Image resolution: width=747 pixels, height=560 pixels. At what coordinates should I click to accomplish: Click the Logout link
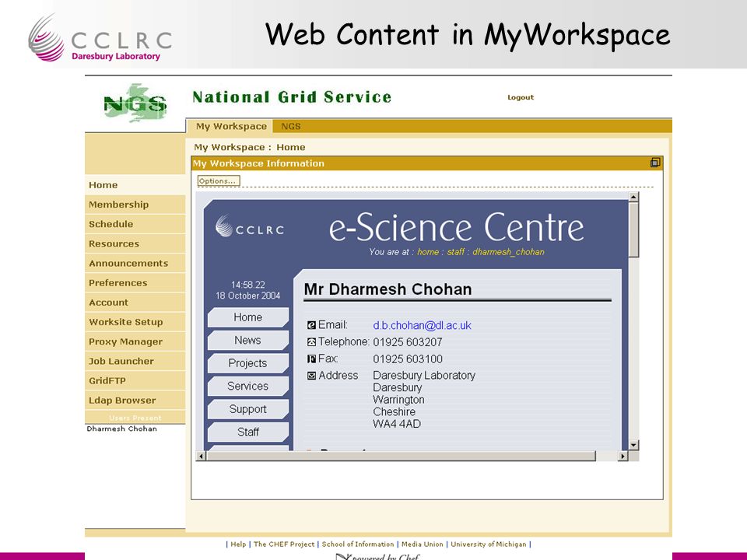click(x=521, y=97)
